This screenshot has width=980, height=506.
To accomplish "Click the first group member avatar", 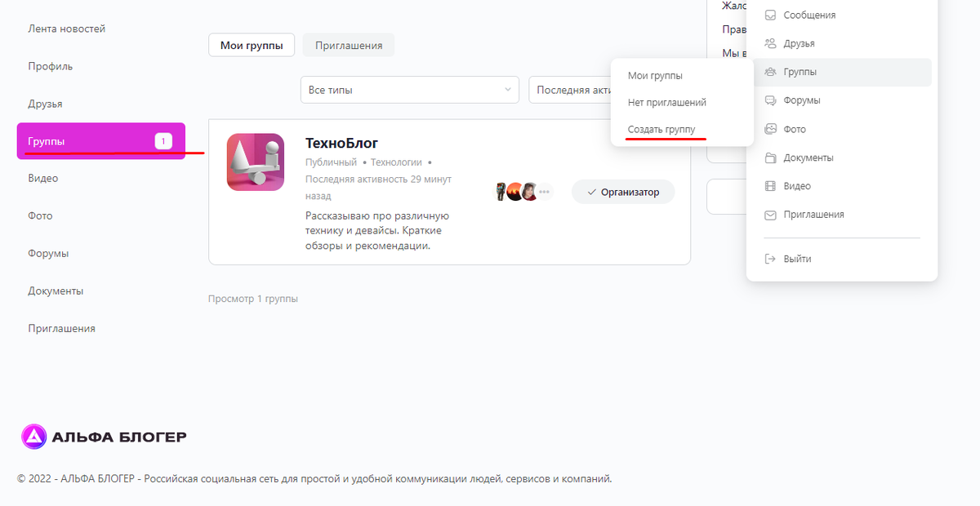I will pos(501,192).
